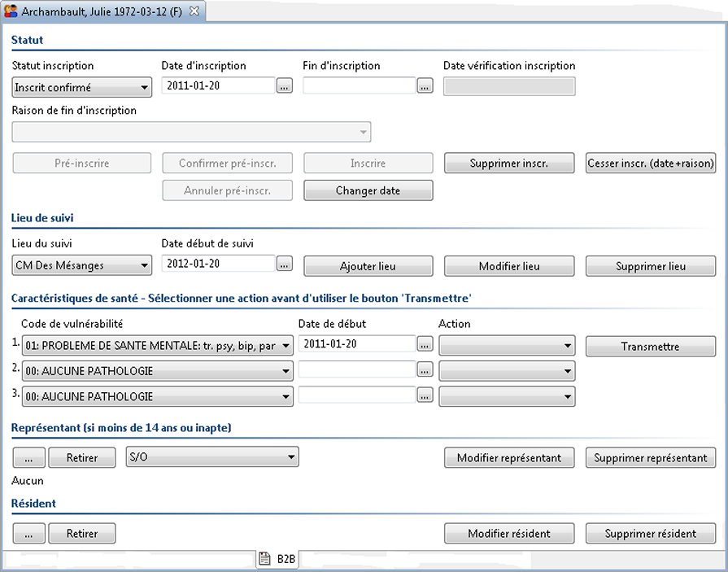
Task: Click the Transmettre button
Action: click(x=651, y=347)
